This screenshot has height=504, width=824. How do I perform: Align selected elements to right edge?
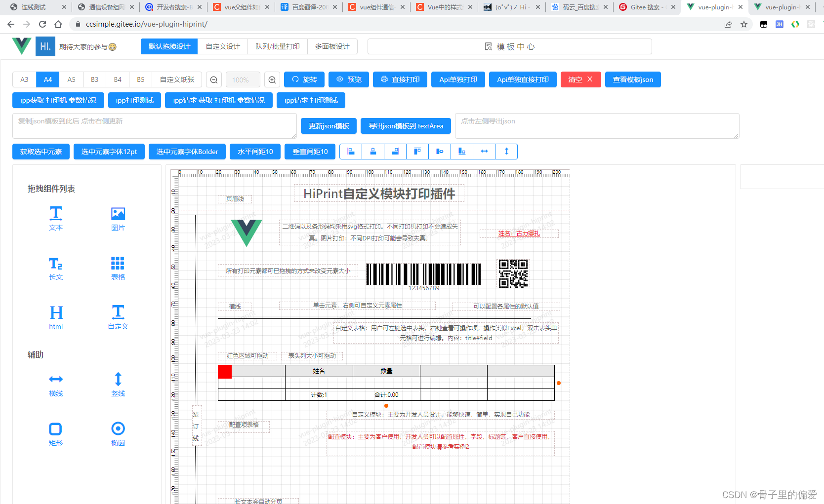[395, 152]
